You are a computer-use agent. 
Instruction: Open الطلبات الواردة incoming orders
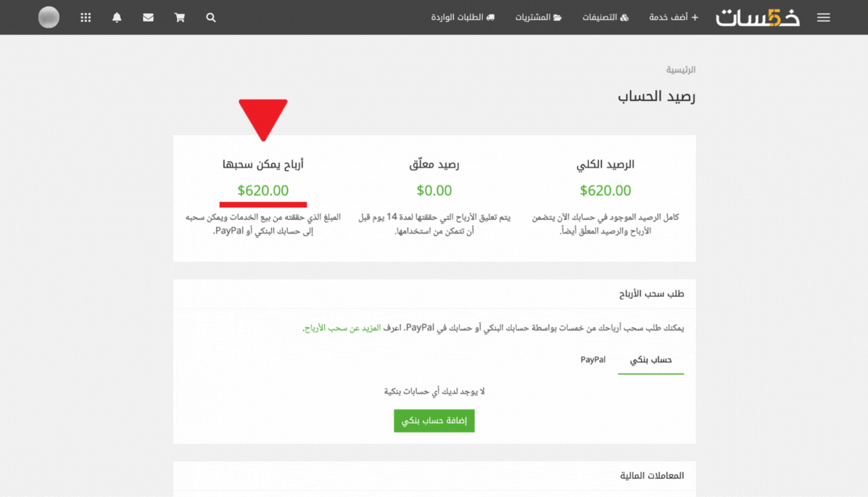click(x=463, y=17)
